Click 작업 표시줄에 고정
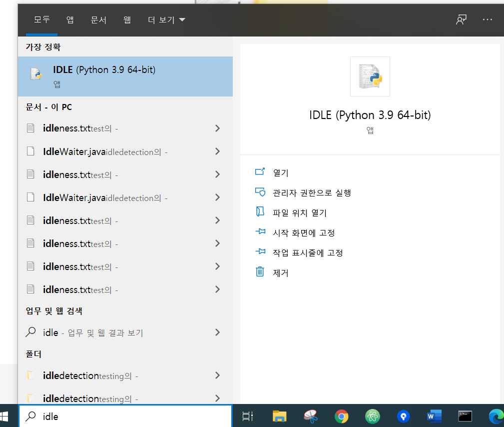Screen dimensions: 504x427 (308, 253)
